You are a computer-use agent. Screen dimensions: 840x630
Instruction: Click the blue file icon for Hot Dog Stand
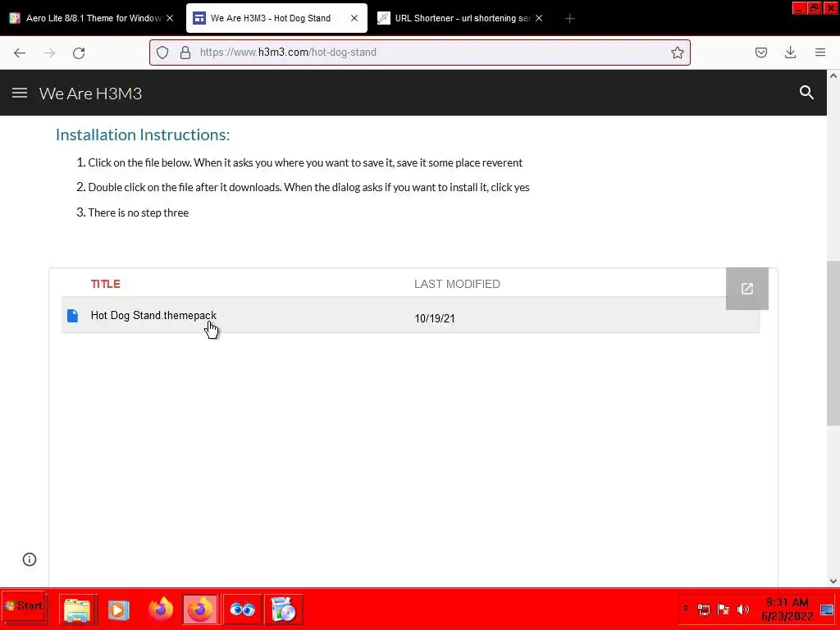pyautogui.click(x=72, y=316)
